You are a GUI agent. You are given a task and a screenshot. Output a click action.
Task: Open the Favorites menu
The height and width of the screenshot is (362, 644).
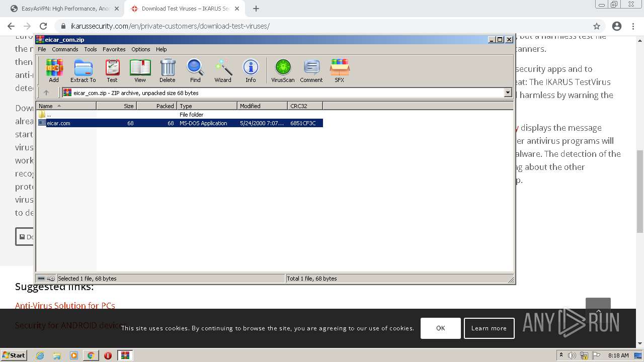pos(114,49)
